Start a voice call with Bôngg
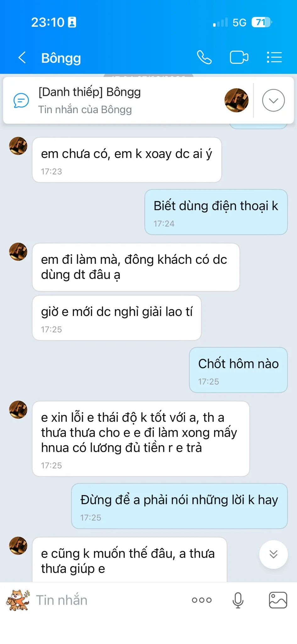 pos(204,57)
